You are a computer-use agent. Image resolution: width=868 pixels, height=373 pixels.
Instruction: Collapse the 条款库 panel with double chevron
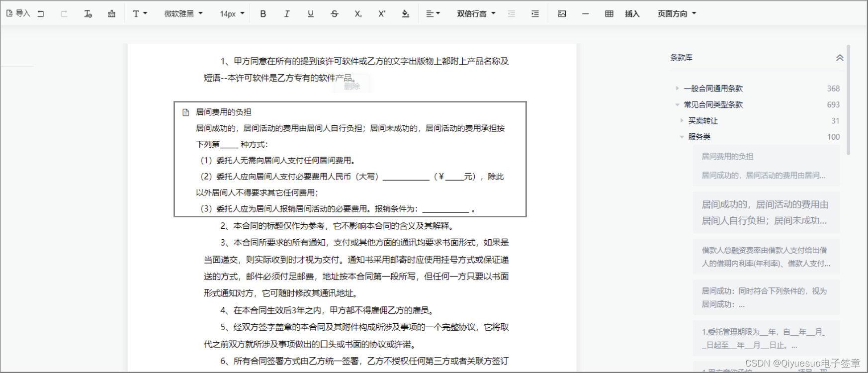(x=840, y=58)
